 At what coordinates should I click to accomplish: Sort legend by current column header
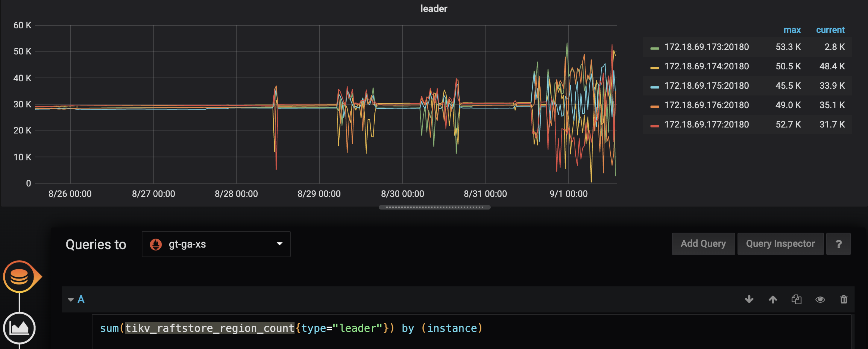coord(830,30)
